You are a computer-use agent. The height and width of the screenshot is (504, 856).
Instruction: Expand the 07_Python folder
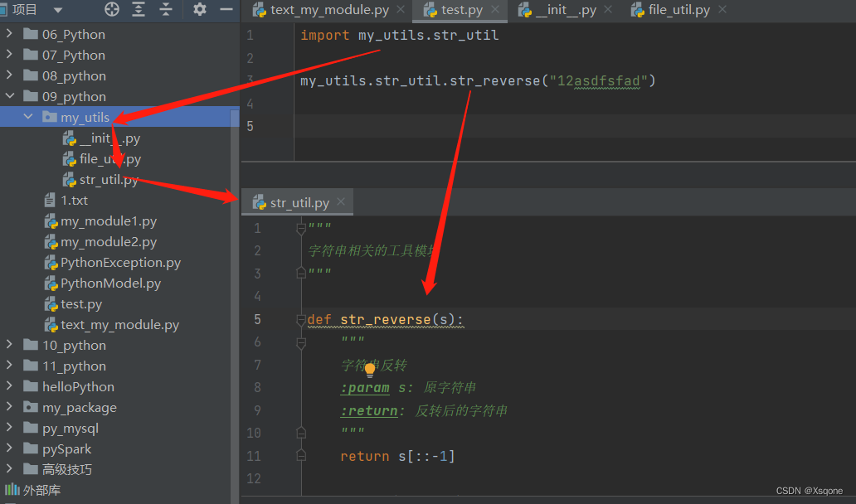pos(9,55)
